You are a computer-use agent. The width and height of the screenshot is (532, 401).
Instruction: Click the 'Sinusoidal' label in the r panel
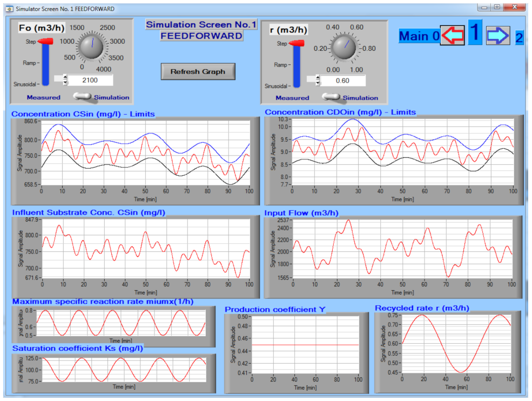click(276, 86)
